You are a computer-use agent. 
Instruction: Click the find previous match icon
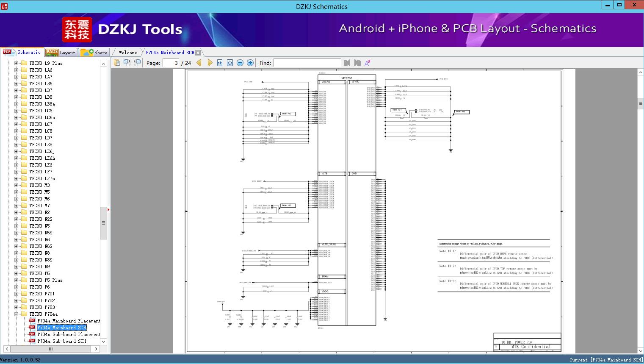(x=347, y=63)
